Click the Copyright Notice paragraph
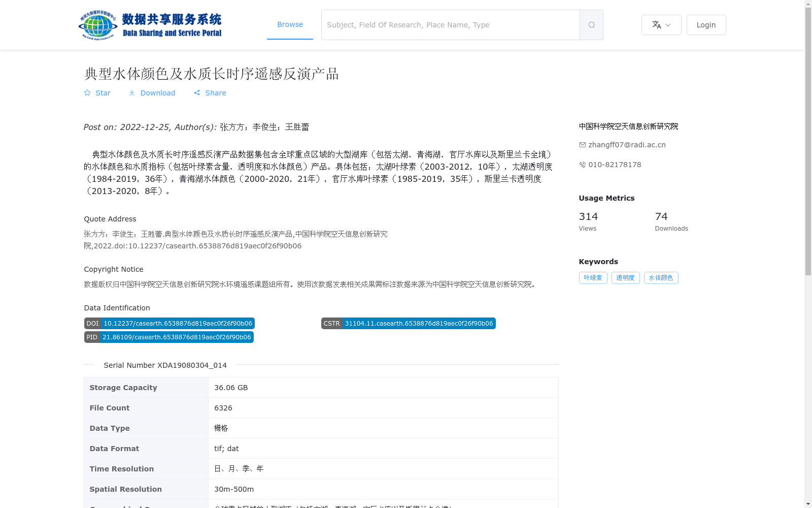 pyautogui.click(x=311, y=284)
